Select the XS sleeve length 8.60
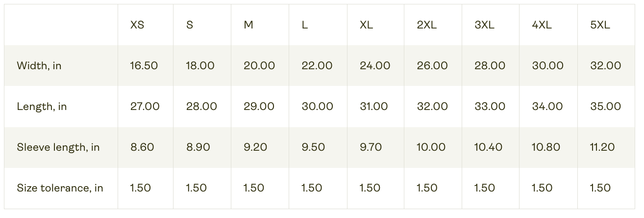Screen dimensions: 644x218 coord(142,147)
